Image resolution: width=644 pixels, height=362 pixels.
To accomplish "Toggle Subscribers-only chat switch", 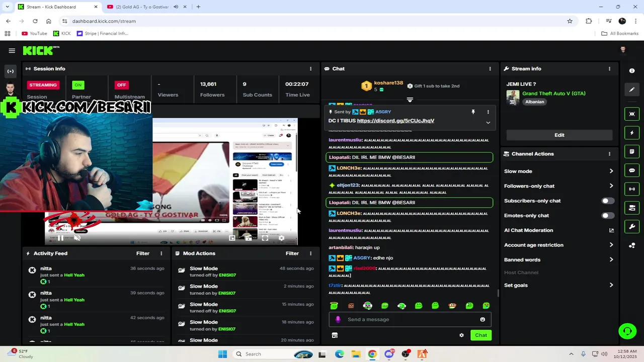I will (608, 201).
